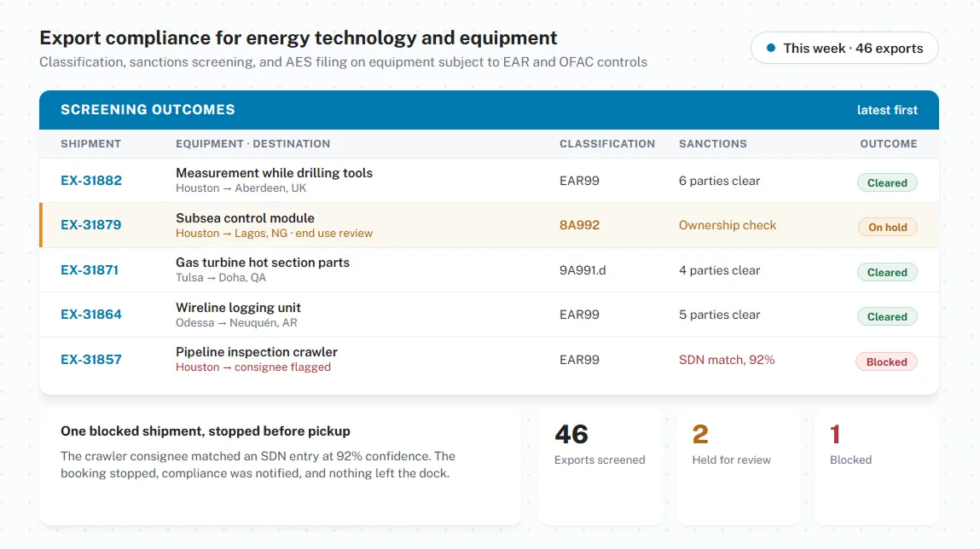Click classification 9A991.d
The height and width of the screenshot is (549, 980).
(583, 270)
